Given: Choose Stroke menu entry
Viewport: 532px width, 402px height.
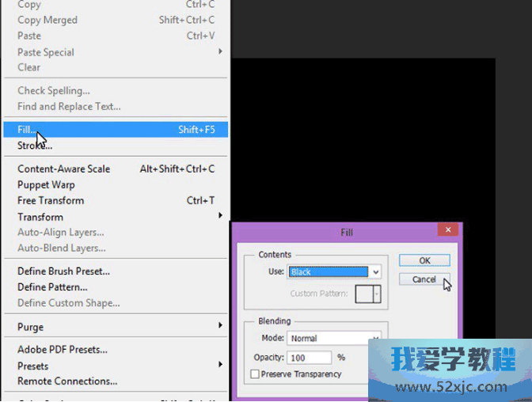Looking at the screenshot, I should click(35, 146).
